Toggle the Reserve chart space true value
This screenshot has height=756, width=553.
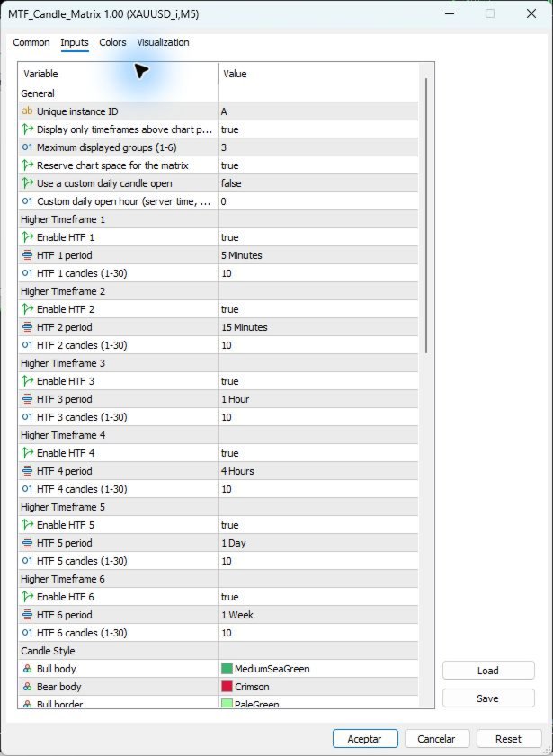coord(318,165)
